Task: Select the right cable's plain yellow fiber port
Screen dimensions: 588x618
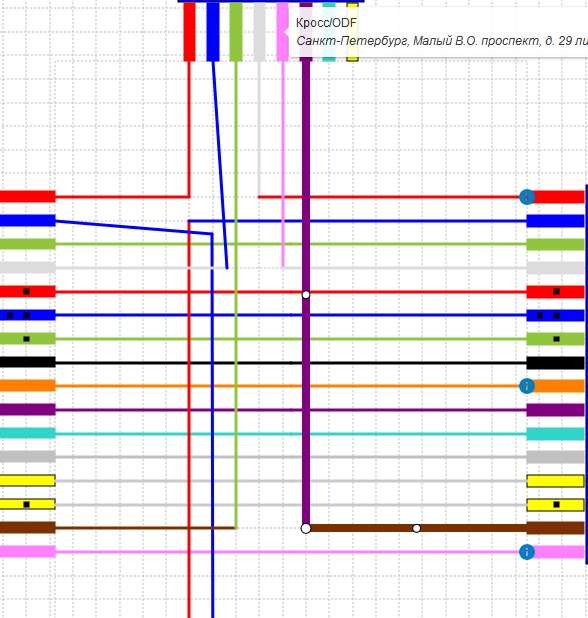Action: coord(556,481)
